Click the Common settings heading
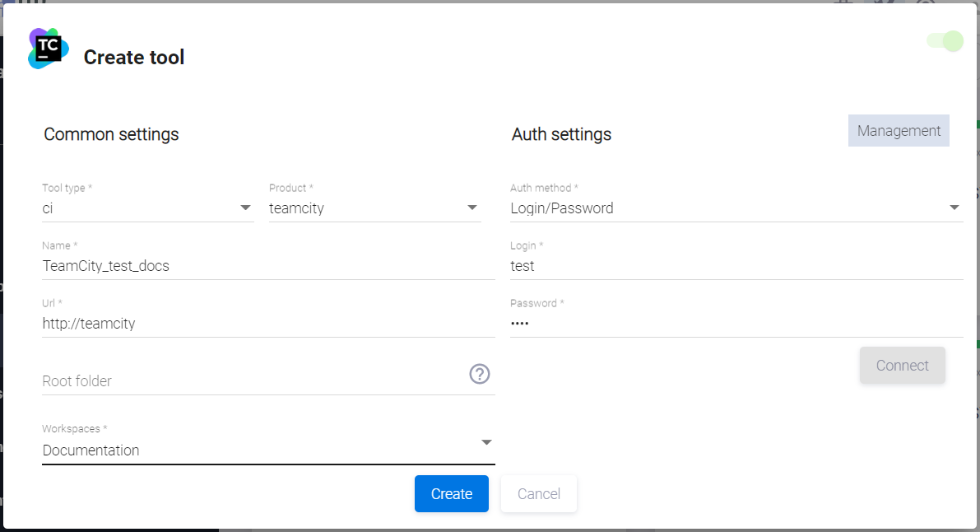 click(111, 134)
